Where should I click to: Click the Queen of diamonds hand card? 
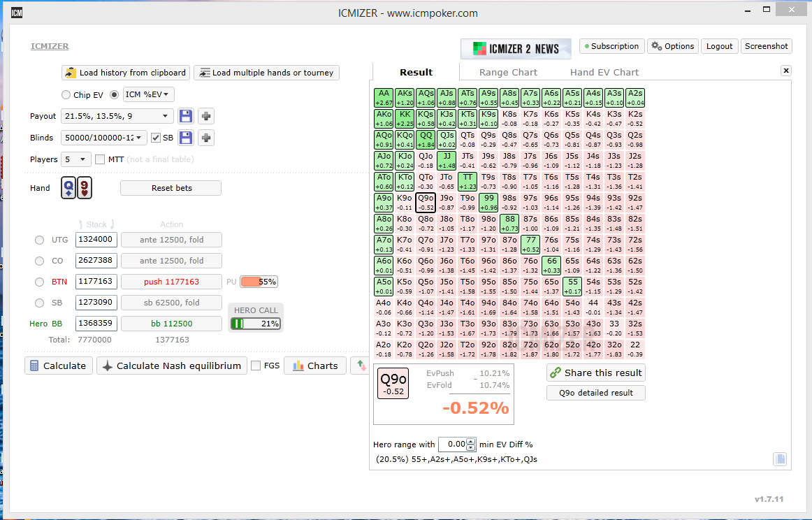[x=68, y=187]
